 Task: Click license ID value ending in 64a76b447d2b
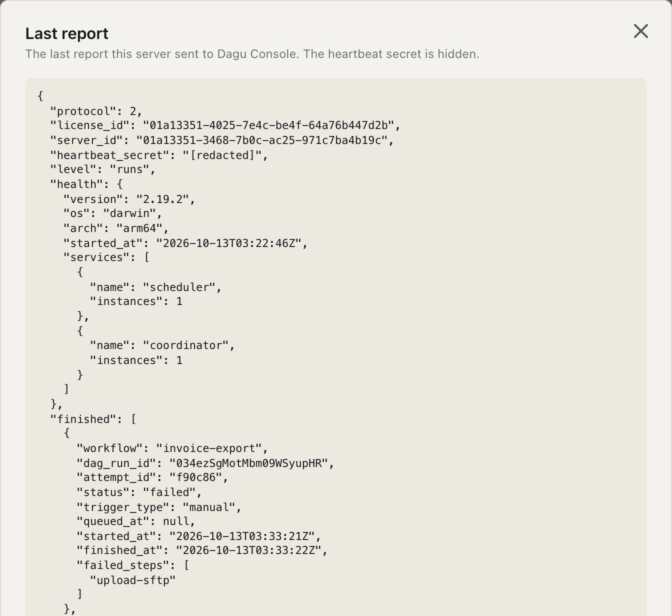click(x=268, y=125)
